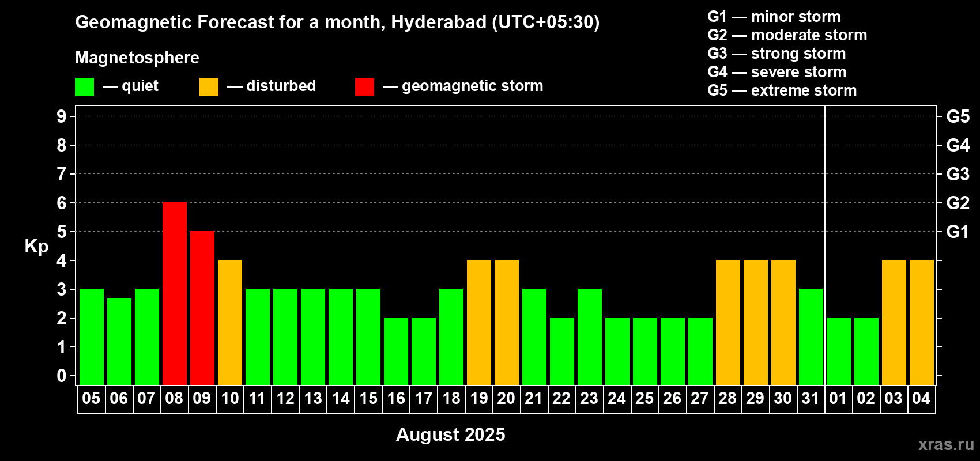Click the 'G3 — strong storm' legend text

point(777,54)
